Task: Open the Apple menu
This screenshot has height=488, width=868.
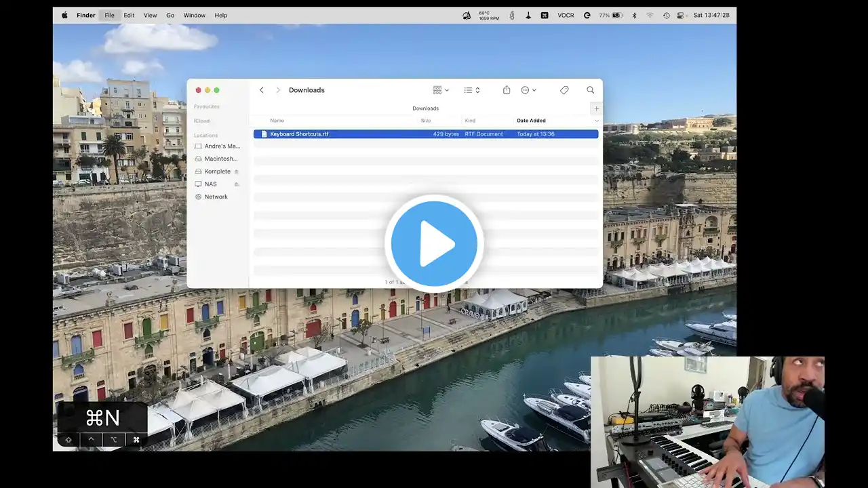Action: [x=64, y=15]
